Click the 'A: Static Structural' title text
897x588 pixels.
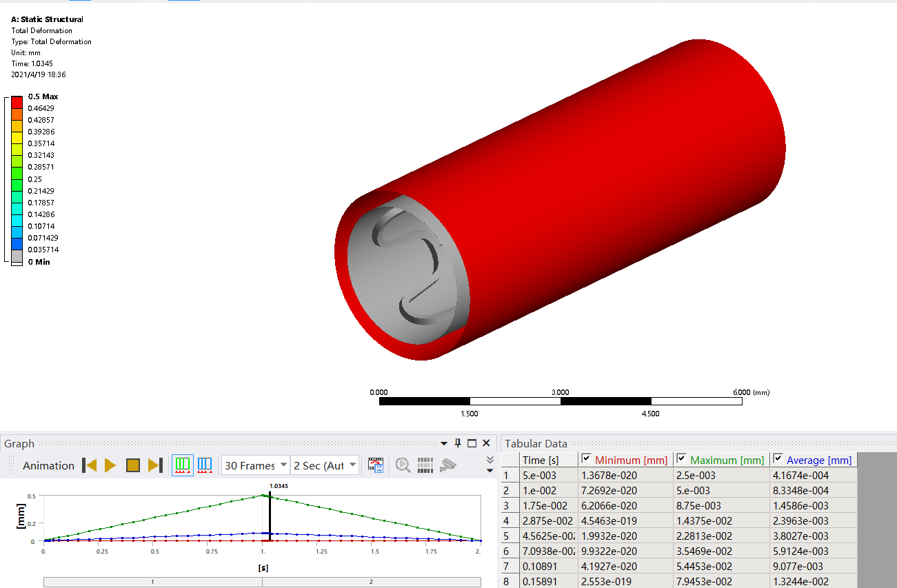click(x=47, y=19)
